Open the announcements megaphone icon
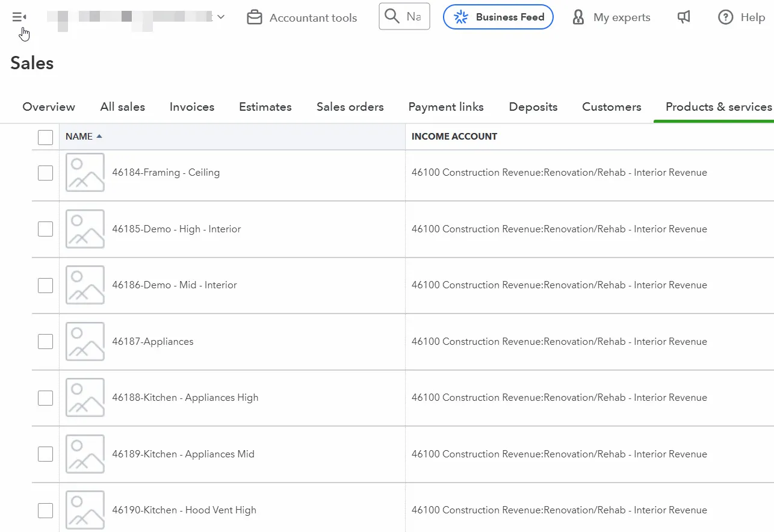The height and width of the screenshot is (532, 774). (684, 17)
